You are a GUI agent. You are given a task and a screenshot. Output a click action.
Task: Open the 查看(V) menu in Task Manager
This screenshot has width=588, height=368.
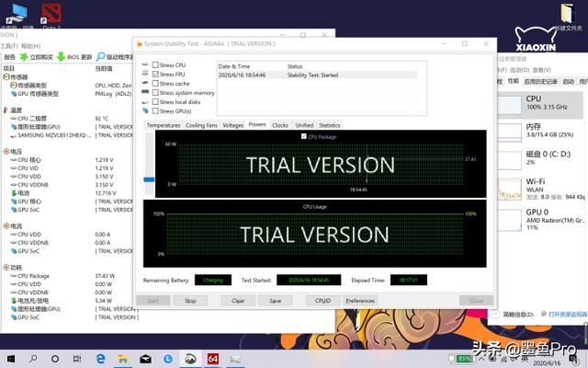pyautogui.click(x=541, y=70)
